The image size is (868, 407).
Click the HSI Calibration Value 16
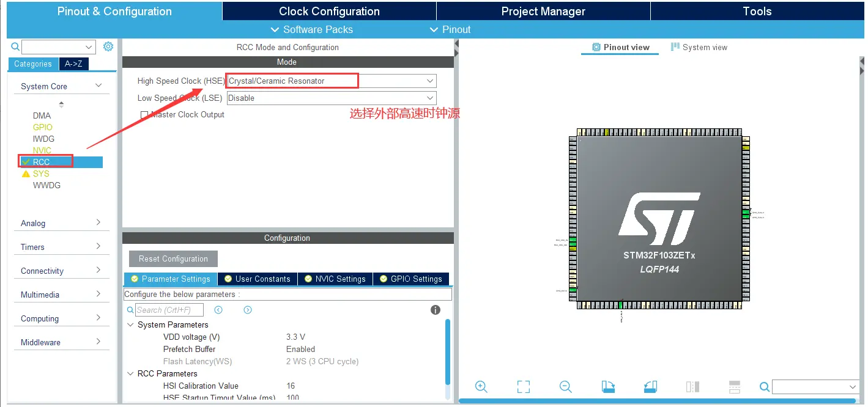pos(291,386)
